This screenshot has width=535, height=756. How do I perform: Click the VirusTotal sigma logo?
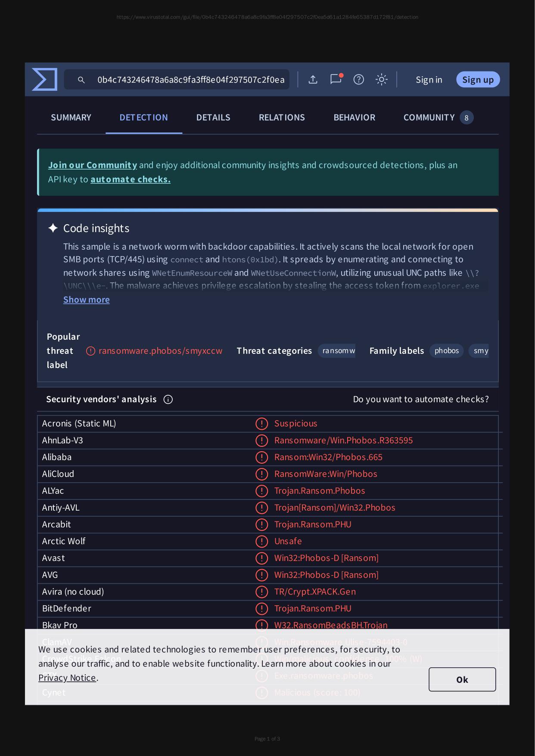click(45, 80)
